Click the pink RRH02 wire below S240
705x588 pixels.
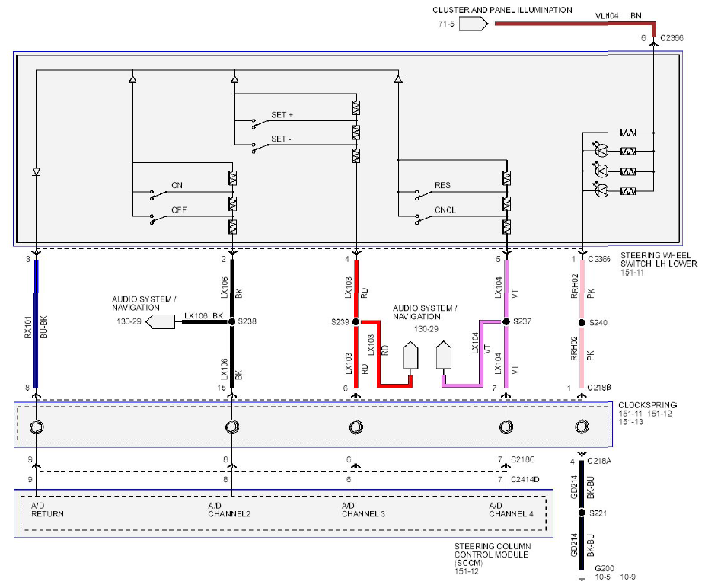tap(582, 356)
